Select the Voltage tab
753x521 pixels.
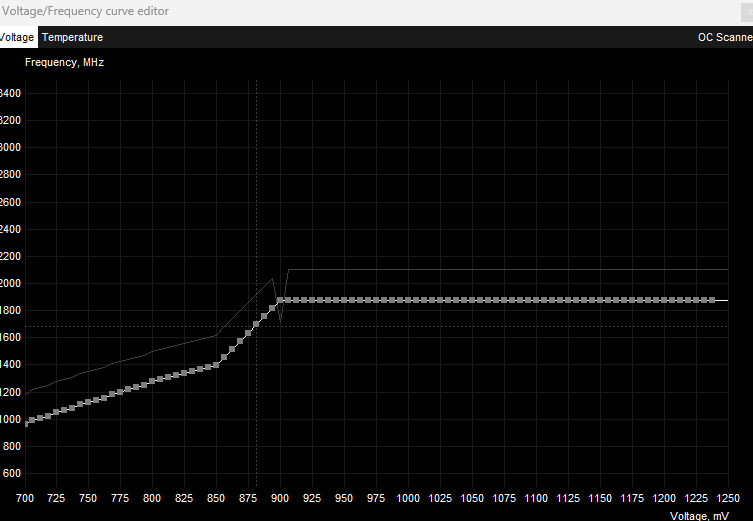(17, 37)
